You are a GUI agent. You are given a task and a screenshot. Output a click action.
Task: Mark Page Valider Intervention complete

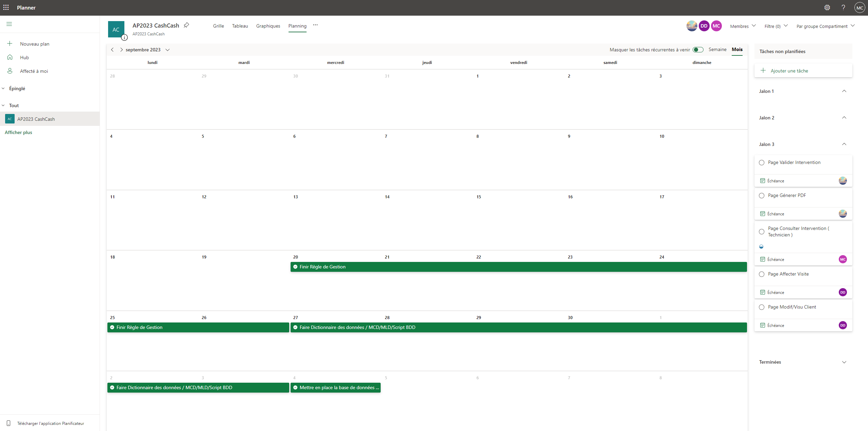[762, 163]
